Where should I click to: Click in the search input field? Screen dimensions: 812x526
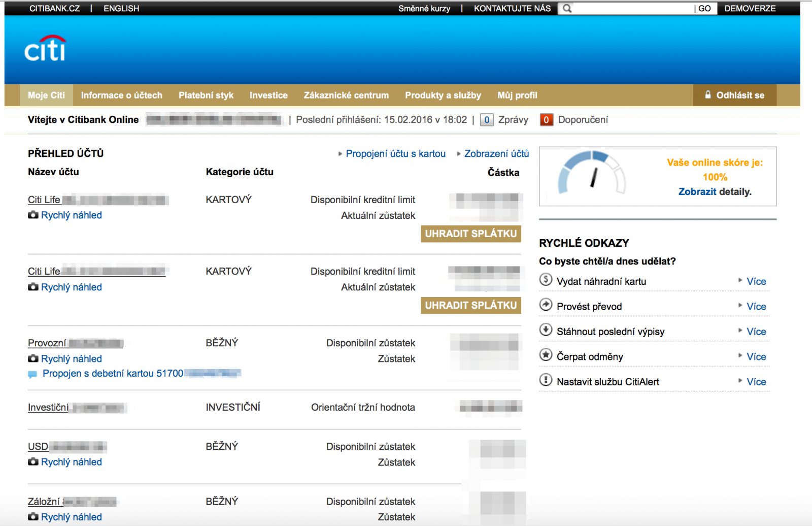[633, 9]
